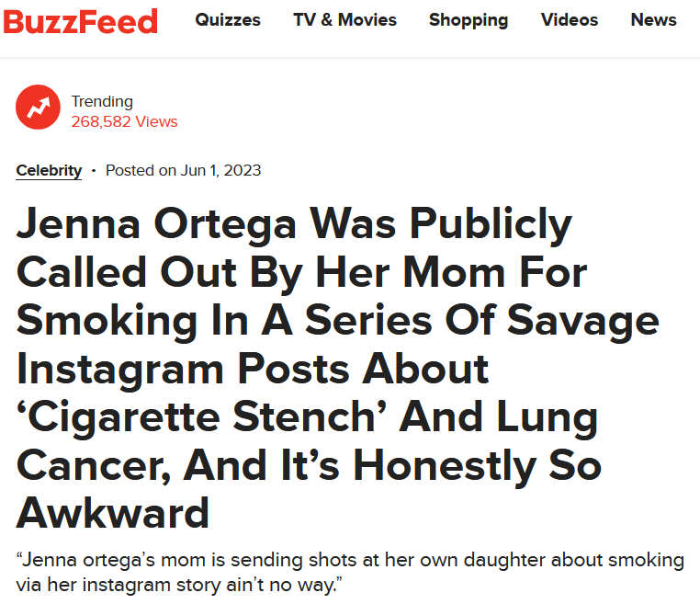Click "Instagram Posts About" headline line
The height and width of the screenshot is (604, 700).
pos(254,370)
